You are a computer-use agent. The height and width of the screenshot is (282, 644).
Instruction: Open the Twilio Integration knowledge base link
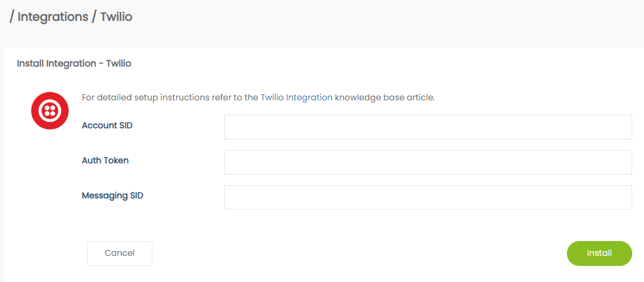pyautogui.click(x=296, y=97)
